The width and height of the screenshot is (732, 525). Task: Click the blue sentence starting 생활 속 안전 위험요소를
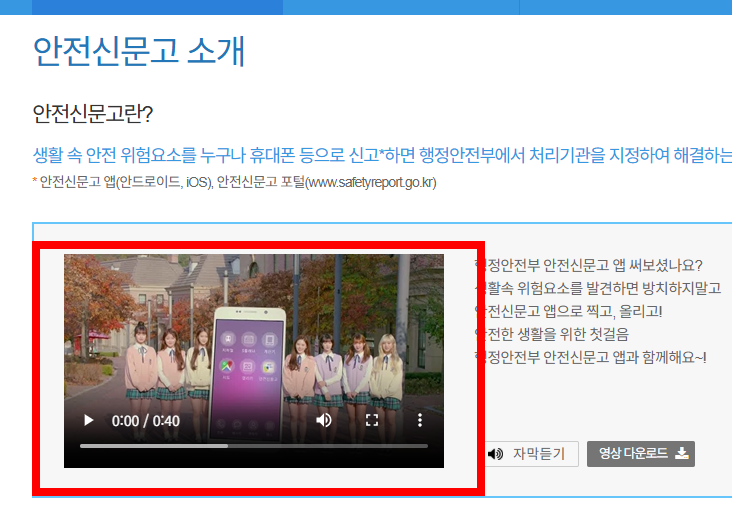[x=382, y=155]
